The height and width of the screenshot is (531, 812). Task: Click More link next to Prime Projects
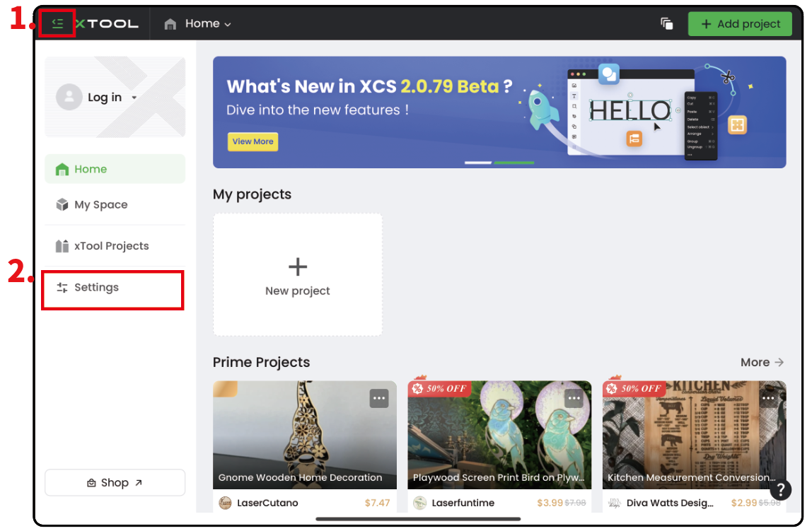762,362
